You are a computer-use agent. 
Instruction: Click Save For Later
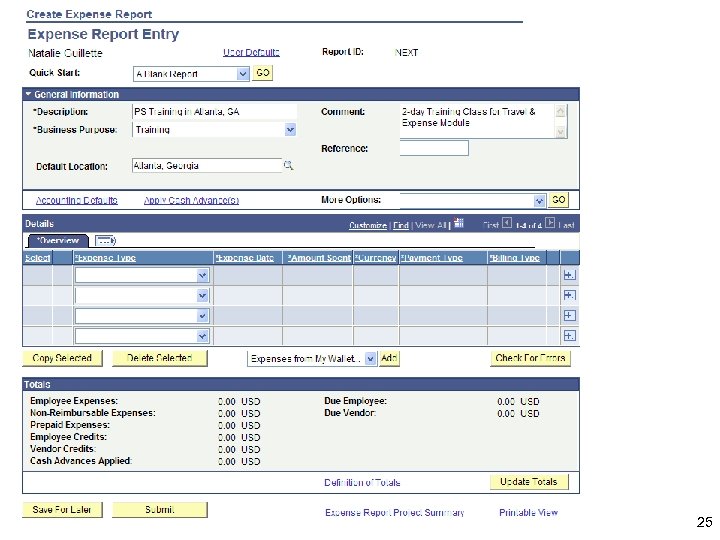pos(62,510)
